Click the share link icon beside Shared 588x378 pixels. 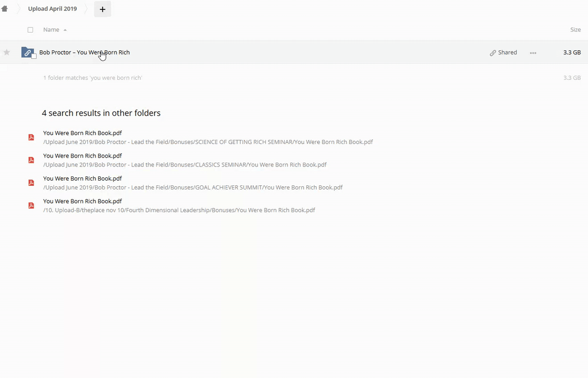[493, 53]
